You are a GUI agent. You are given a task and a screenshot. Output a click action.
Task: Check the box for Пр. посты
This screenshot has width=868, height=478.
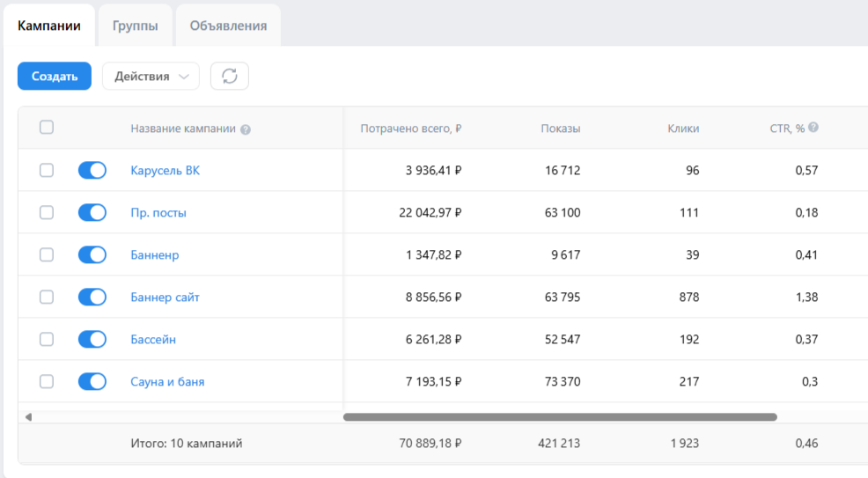coord(47,212)
